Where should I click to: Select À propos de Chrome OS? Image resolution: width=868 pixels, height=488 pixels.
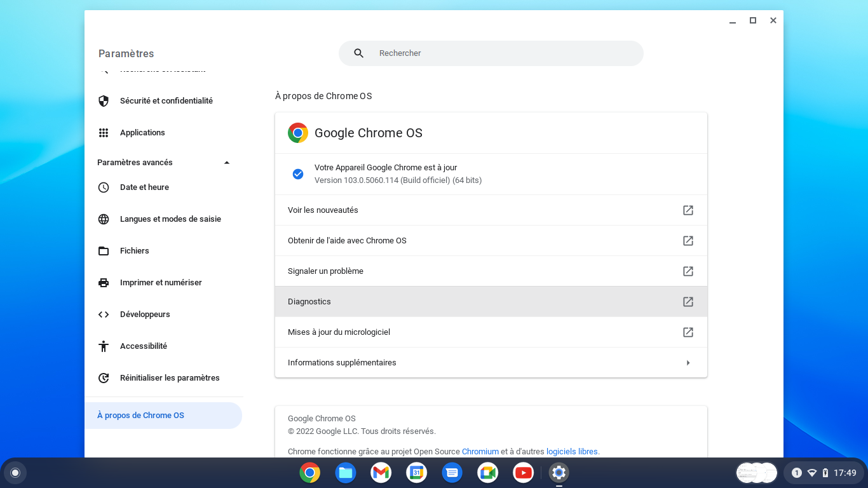coord(163,416)
